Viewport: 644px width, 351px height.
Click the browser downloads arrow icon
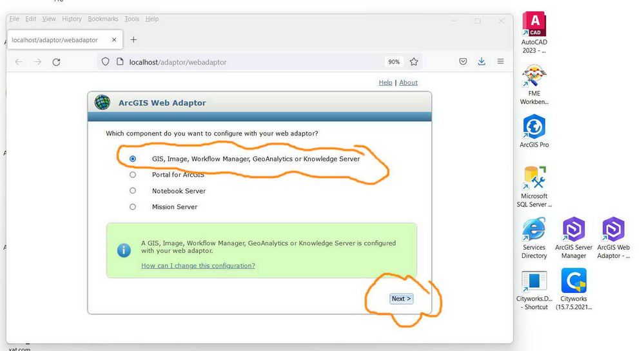[482, 62]
